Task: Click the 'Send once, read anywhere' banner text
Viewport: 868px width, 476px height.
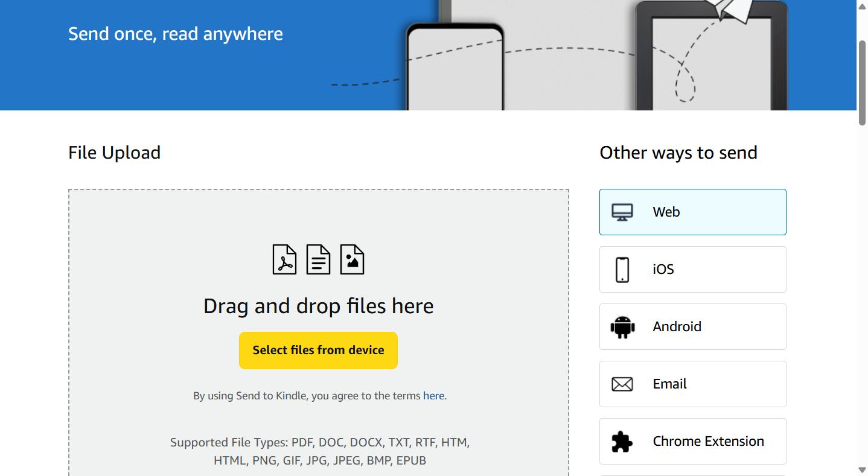Action: 176,34
